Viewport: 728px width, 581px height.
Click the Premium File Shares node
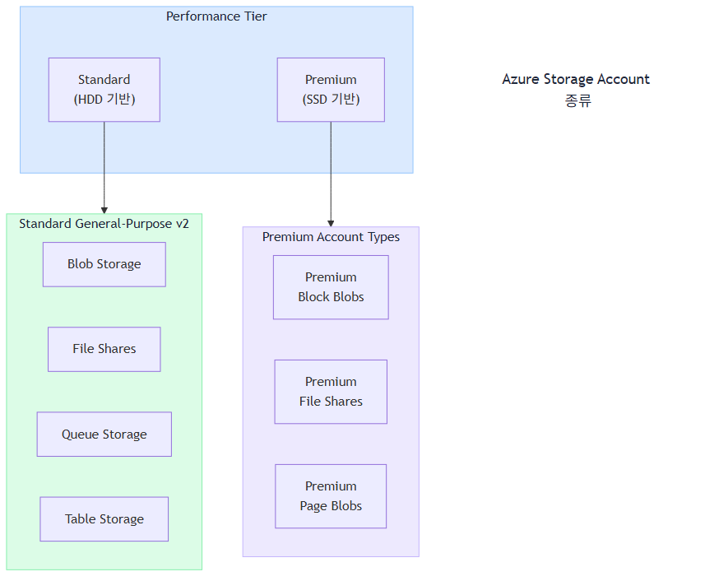pos(331,392)
